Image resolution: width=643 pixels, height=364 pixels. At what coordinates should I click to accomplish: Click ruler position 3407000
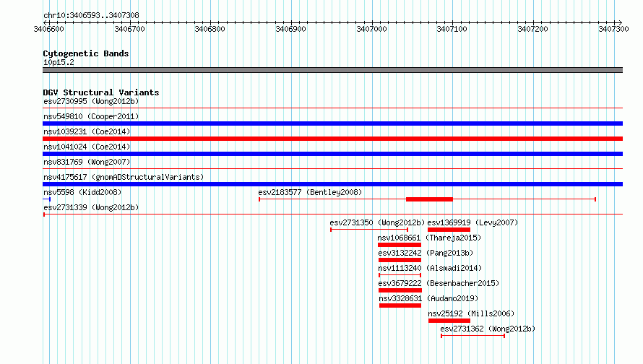coord(371,29)
